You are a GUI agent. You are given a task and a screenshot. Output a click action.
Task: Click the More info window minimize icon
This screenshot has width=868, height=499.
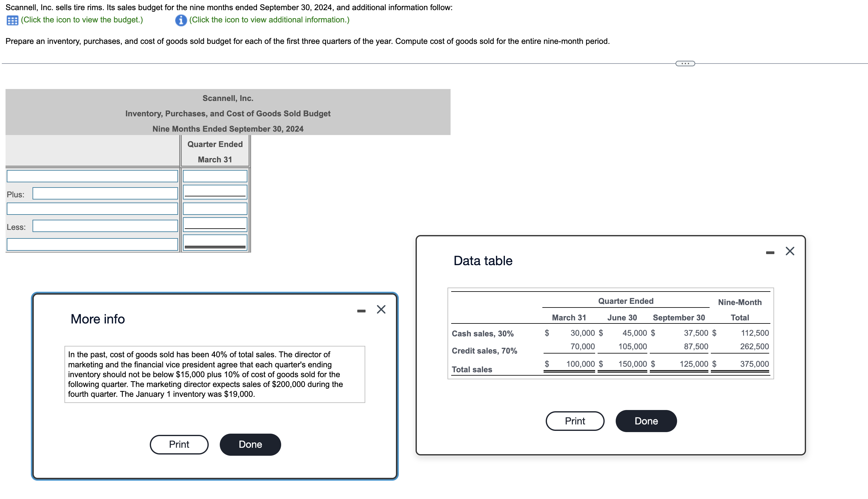[x=362, y=309]
